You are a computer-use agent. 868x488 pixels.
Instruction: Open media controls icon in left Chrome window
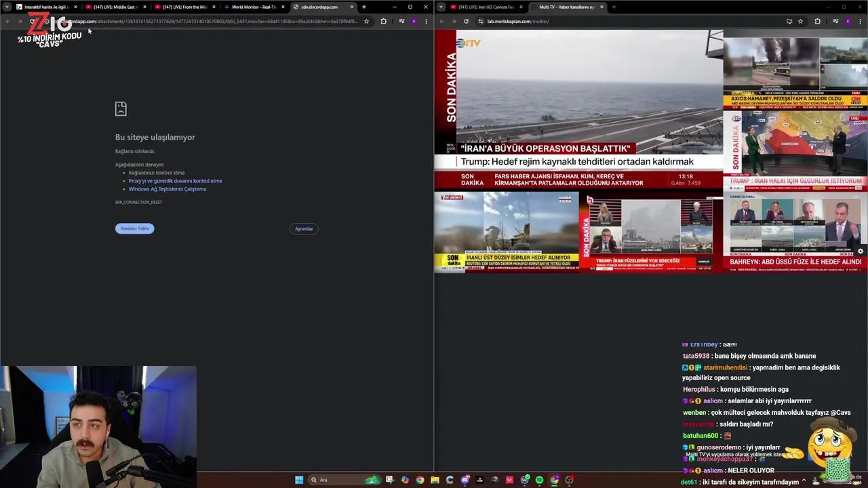pos(401,21)
